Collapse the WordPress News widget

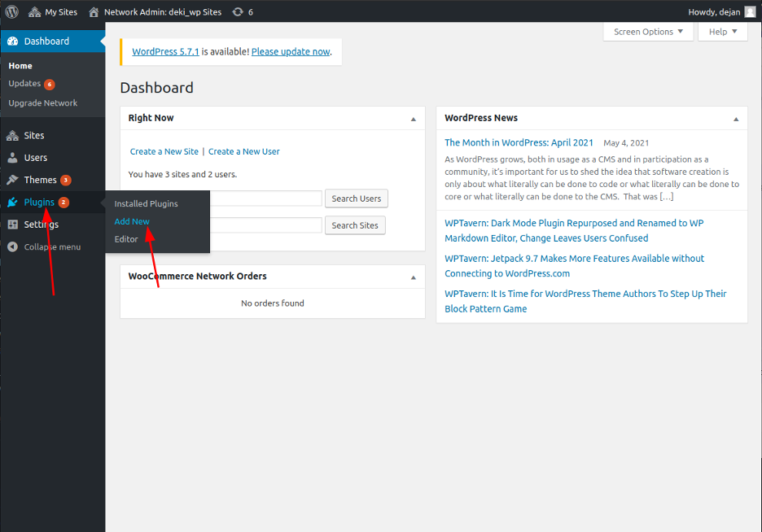click(735, 119)
